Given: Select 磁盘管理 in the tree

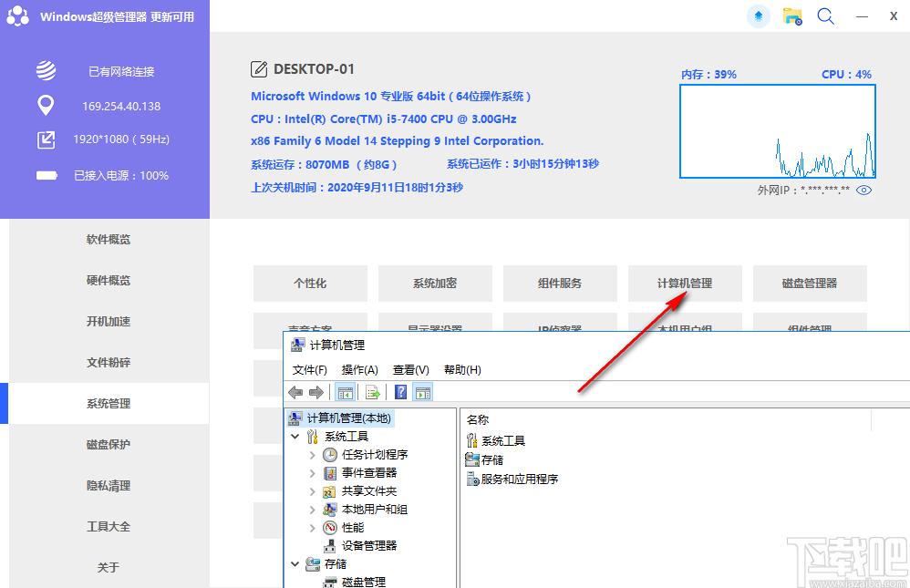Looking at the screenshot, I should pos(363,581).
